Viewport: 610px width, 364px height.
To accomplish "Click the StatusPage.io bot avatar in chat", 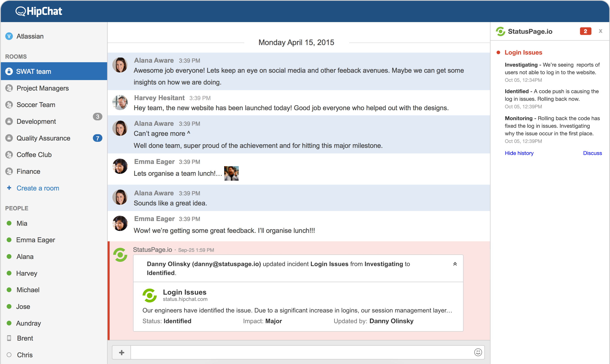I will coord(120,255).
